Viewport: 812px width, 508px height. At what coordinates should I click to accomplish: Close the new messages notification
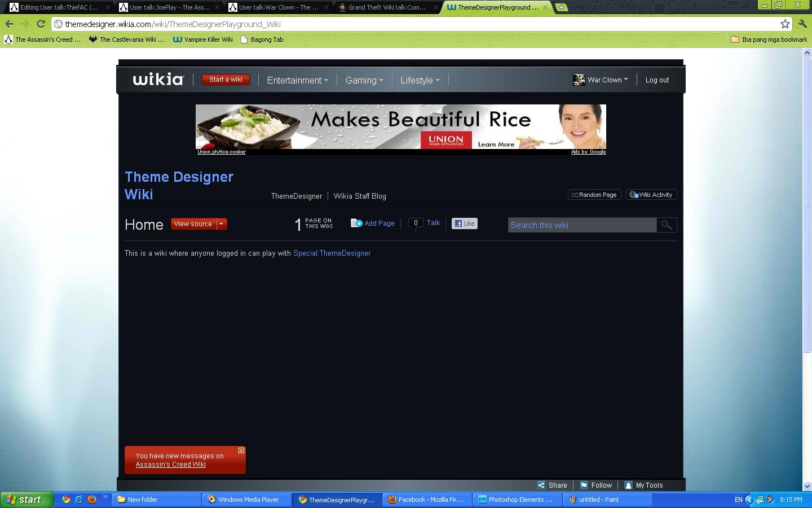(x=241, y=450)
